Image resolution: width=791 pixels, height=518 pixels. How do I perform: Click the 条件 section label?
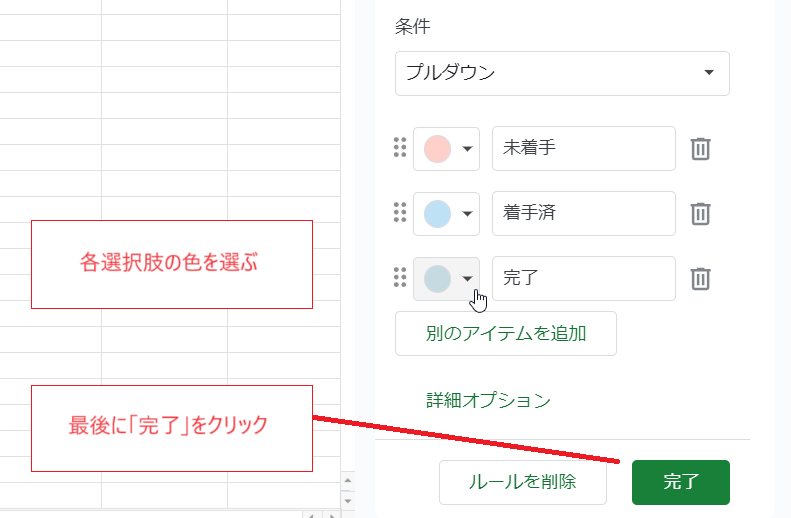[413, 26]
